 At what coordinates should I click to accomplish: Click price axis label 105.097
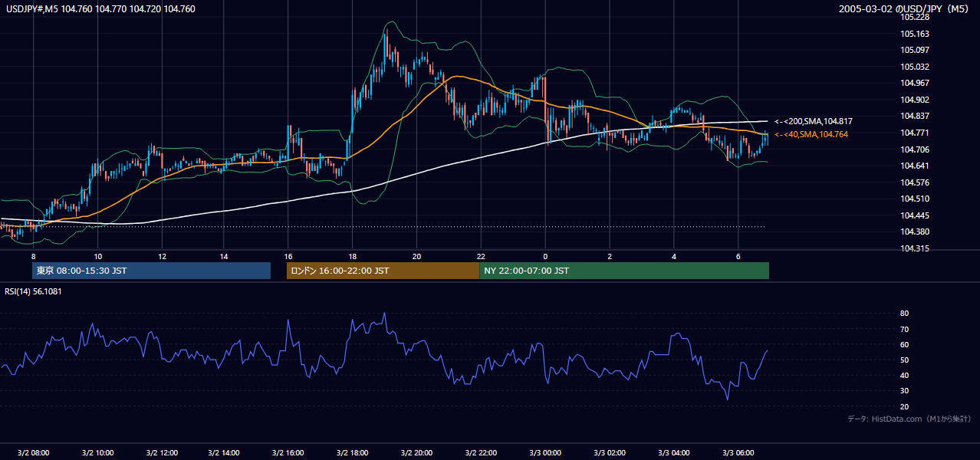[915, 50]
